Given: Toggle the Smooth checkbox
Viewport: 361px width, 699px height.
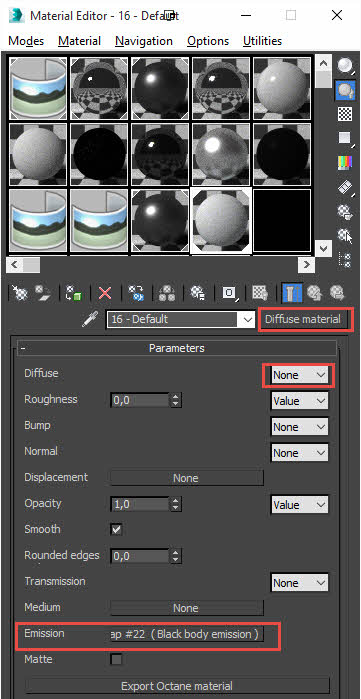Looking at the screenshot, I should (x=116, y=530).
